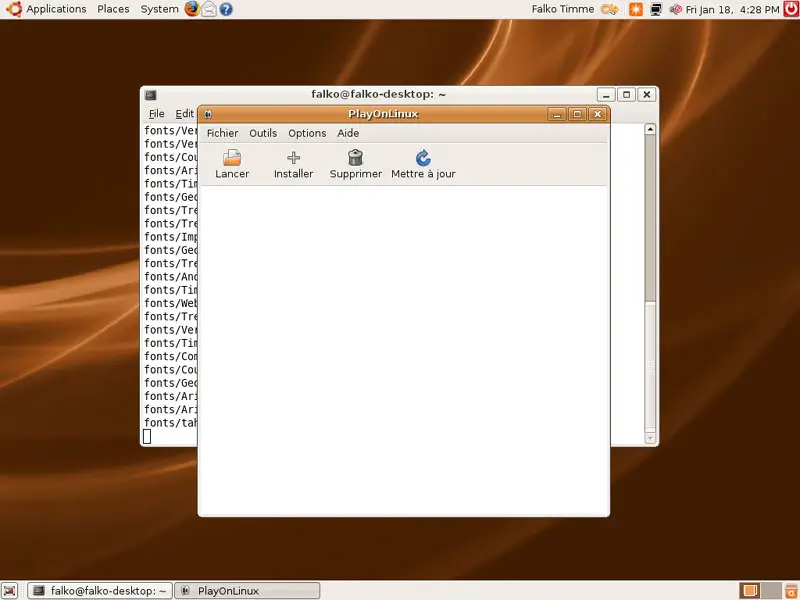Click the terminal cursor block
The image size is (800, 600).
[147, 436]
